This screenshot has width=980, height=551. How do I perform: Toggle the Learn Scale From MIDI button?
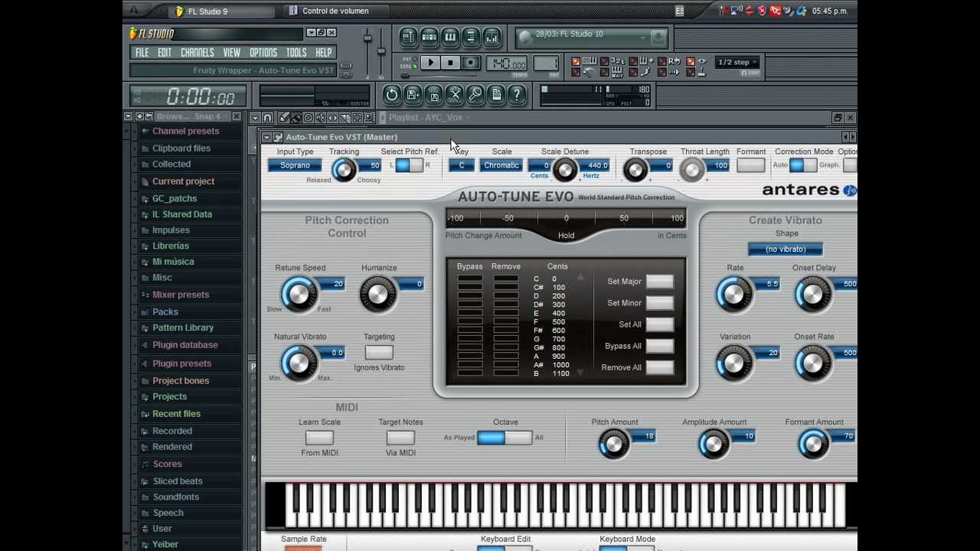click(x=319, y=438)
